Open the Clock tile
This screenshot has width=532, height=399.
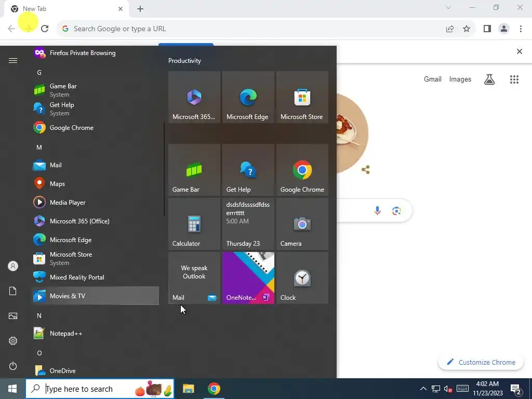[x=302, y=278]
